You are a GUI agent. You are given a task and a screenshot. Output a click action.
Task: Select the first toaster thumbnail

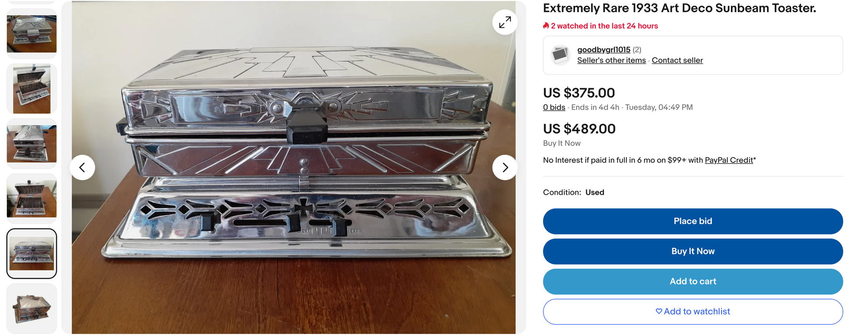pos(32,34)
